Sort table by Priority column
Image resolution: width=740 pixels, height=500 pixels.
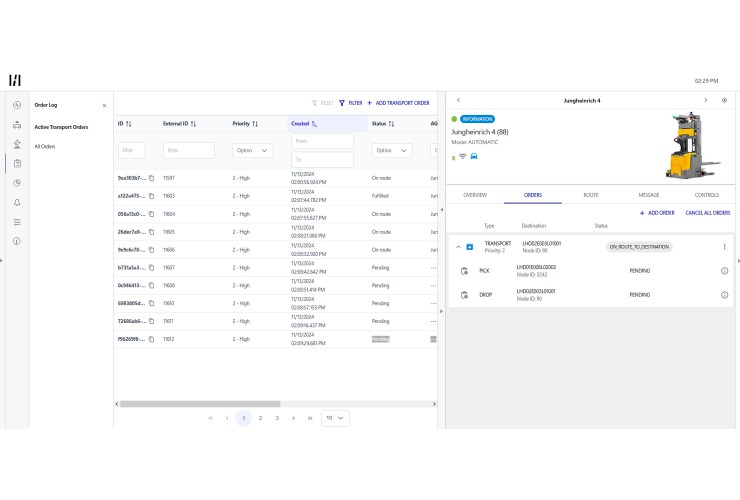(x=255, y=124)
